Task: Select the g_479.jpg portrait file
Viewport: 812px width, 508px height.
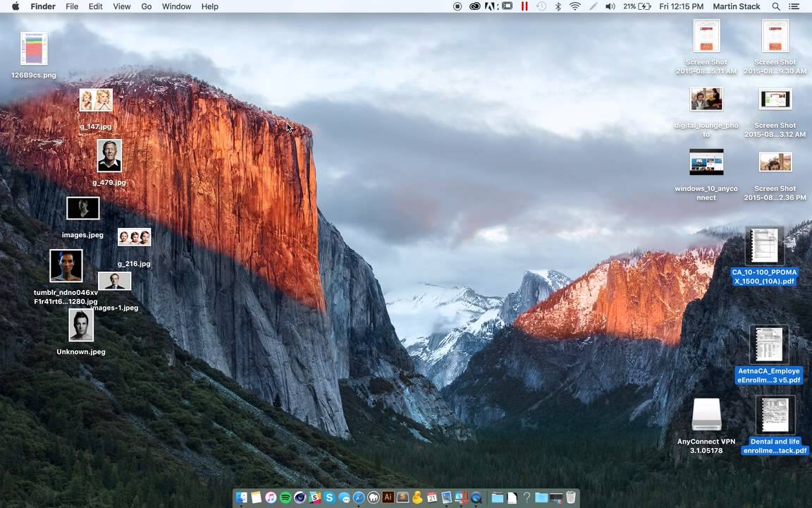Action: (x=109, y=155)
